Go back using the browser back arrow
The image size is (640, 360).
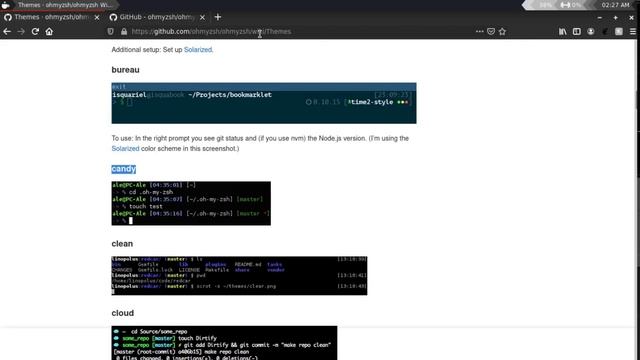[7, 31]
